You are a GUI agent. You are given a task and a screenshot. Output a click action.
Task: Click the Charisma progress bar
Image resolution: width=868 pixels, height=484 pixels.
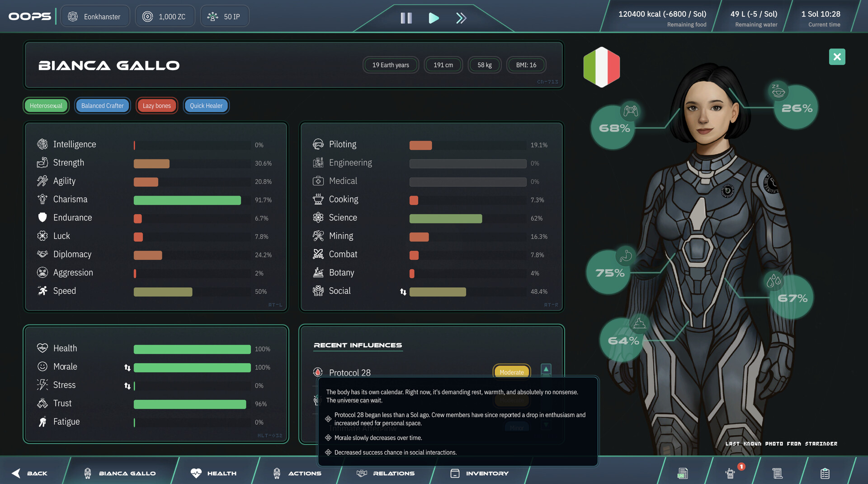coord(187,199)
